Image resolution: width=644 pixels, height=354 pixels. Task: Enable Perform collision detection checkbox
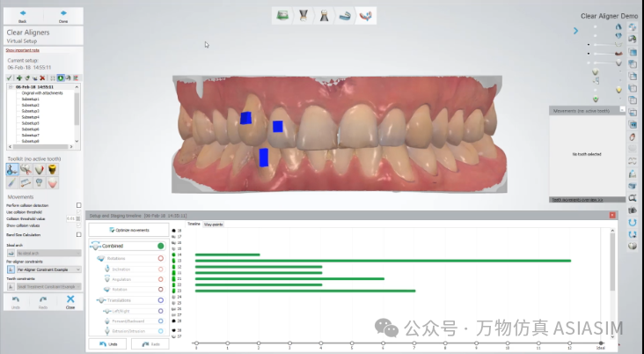coord(79,205)
